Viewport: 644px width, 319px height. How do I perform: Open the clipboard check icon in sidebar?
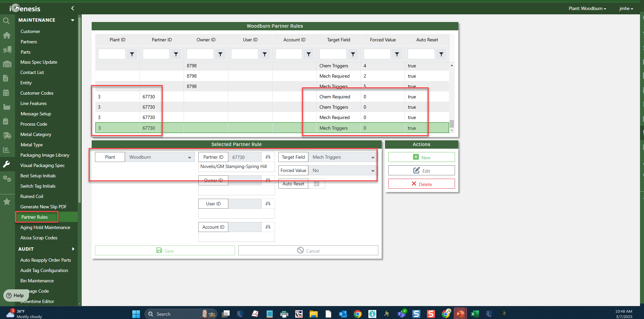[x=6, y=121]
